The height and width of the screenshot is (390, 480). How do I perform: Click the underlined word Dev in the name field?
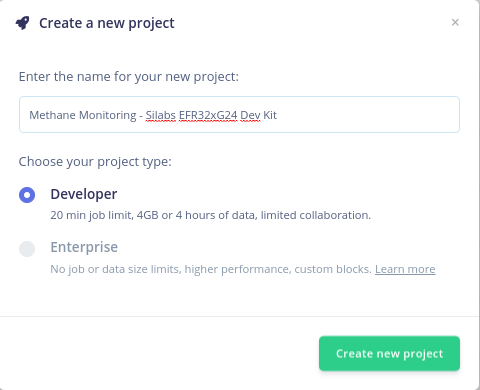[x=250, y=115]
